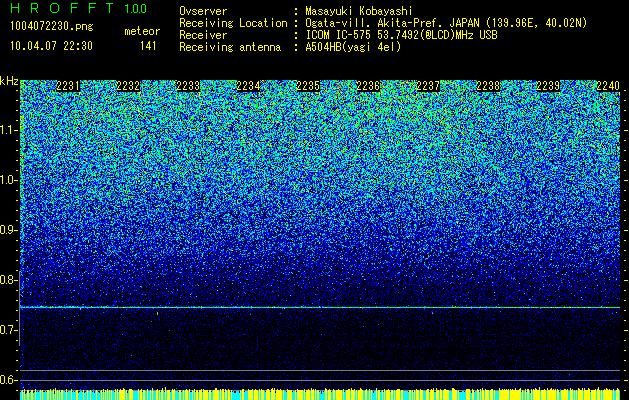Click the 2240 time marker
The height and width of the screenshot is (400, 629).
[x=608, y=86]
